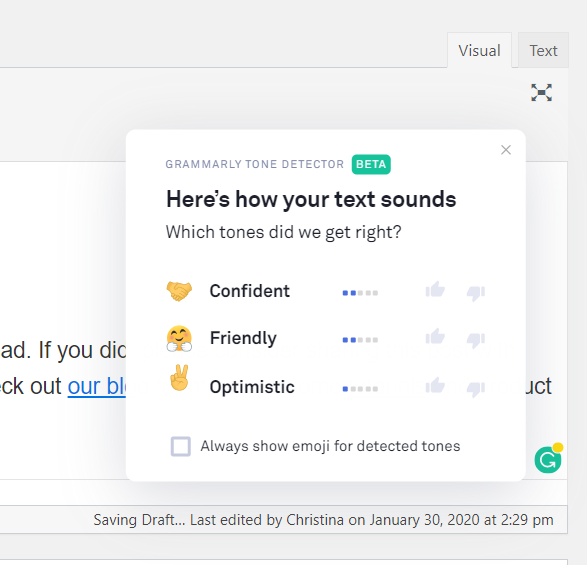Click the Optimistic tone intensity meter
Image resolution: width=587 pixels, height=565 pixels.
pos(360,389)
